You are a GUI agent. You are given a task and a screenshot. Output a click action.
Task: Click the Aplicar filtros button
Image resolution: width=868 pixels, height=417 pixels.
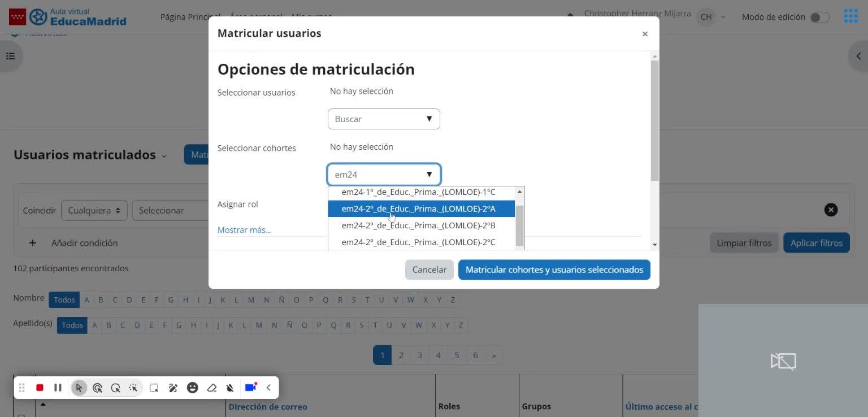click(x=817, y=243)
